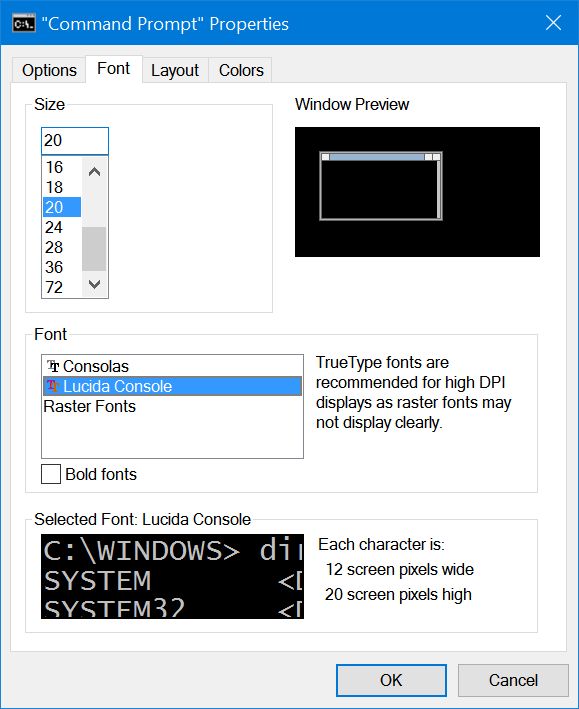Pick size 24 in the size list
579x709 pixels.
pyautogui.click(x=62, y=227)
